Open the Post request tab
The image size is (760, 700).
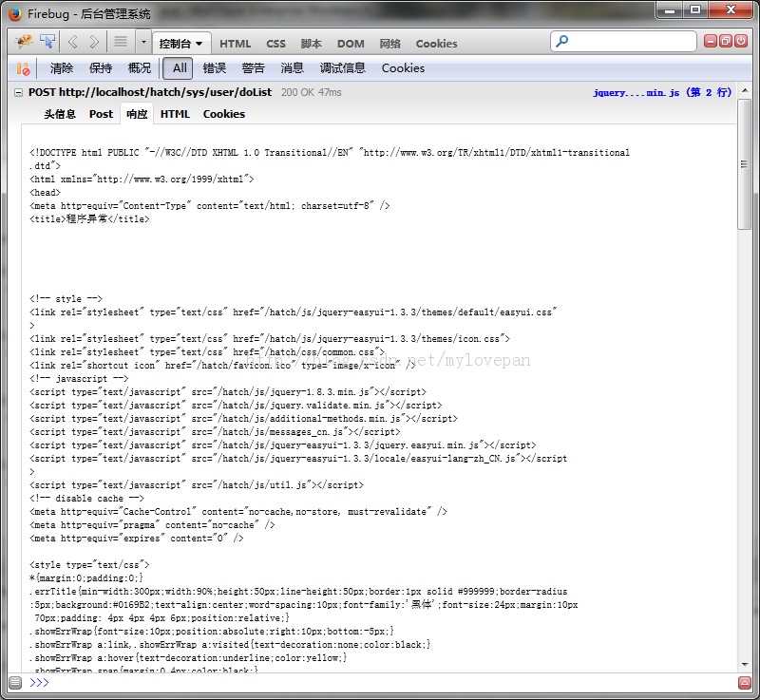point(101,114)
